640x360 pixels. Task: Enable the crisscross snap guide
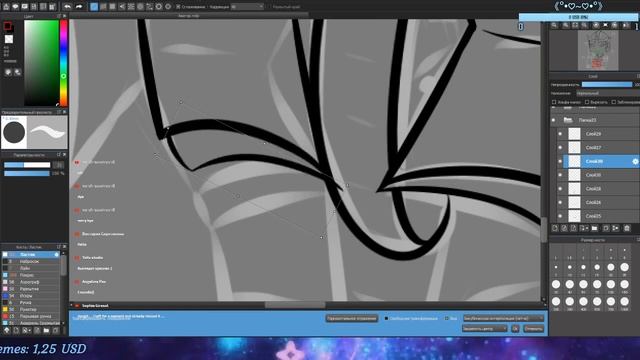[113, 7]
